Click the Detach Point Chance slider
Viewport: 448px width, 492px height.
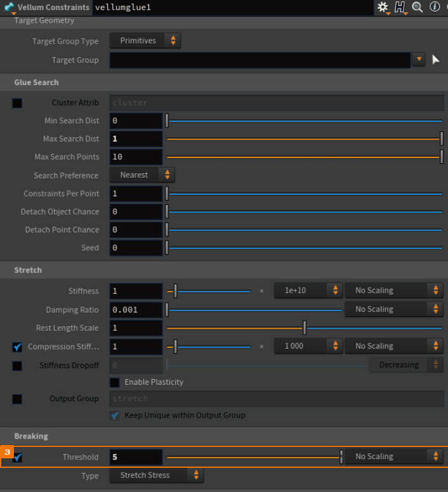click(x=304, y=230)
